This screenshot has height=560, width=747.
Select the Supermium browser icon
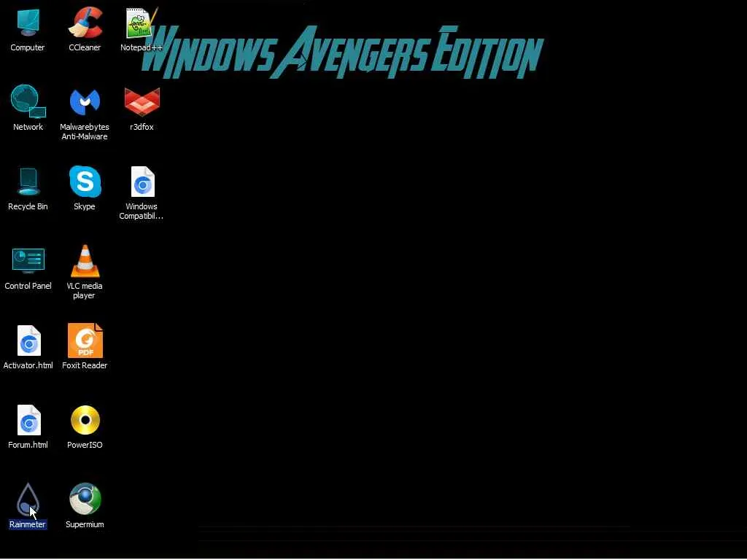coord(85,499)
